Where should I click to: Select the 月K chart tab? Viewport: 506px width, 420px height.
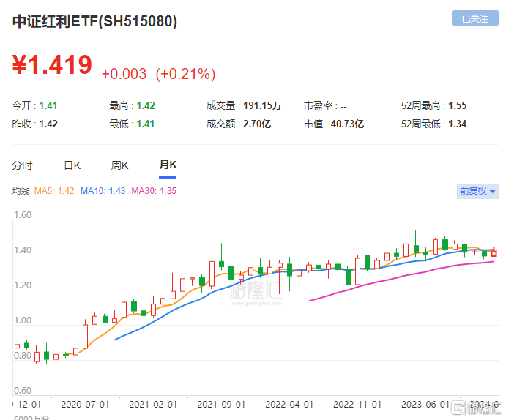[x=168, y=165]
